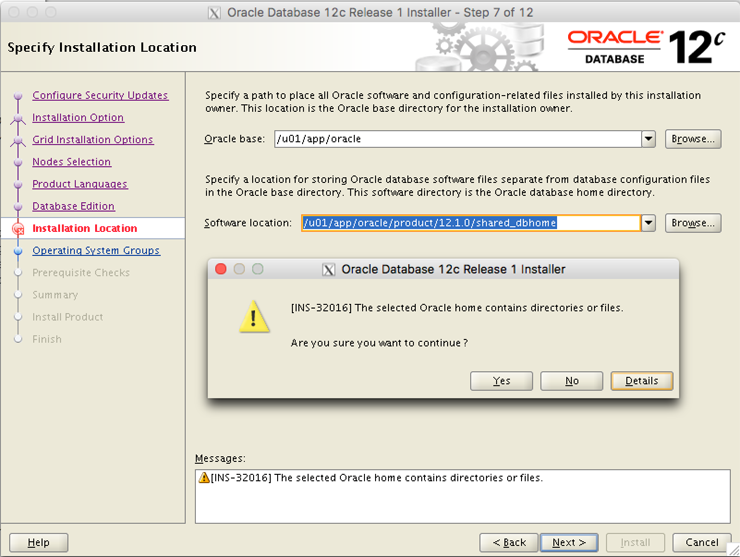
Task: Click the step bullet beside Nodes Selection
Action: pyautogui.click(x=18, y=162)
